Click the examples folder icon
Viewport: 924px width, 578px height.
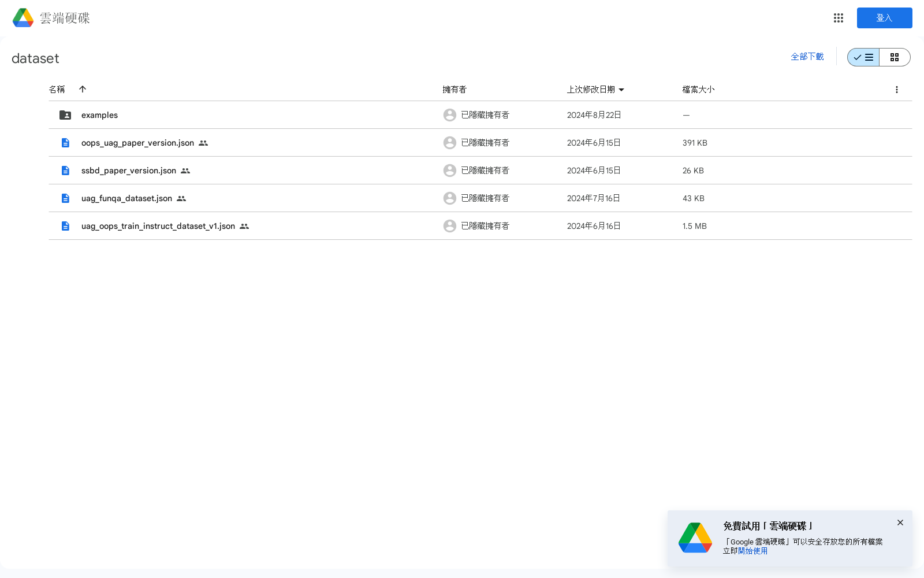coord(65,115)
